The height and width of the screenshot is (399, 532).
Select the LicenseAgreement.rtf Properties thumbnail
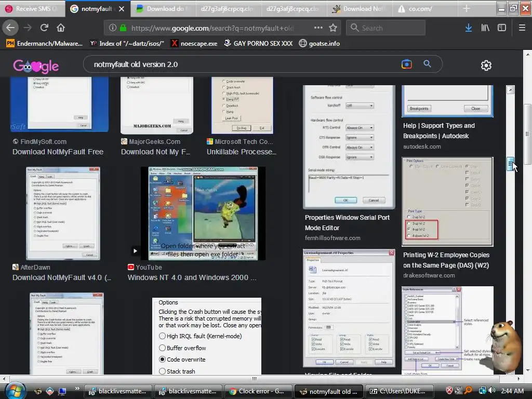[x=349, y=309]
